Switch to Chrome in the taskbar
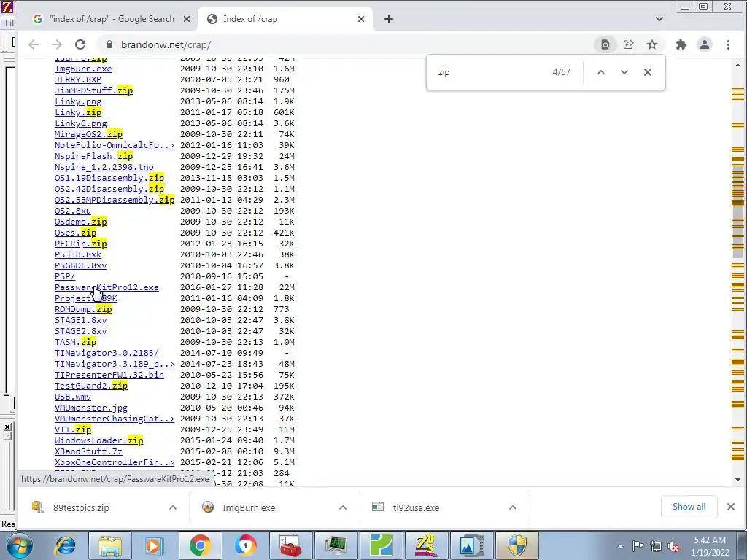The image size is (747, 560). pos(200,545)
